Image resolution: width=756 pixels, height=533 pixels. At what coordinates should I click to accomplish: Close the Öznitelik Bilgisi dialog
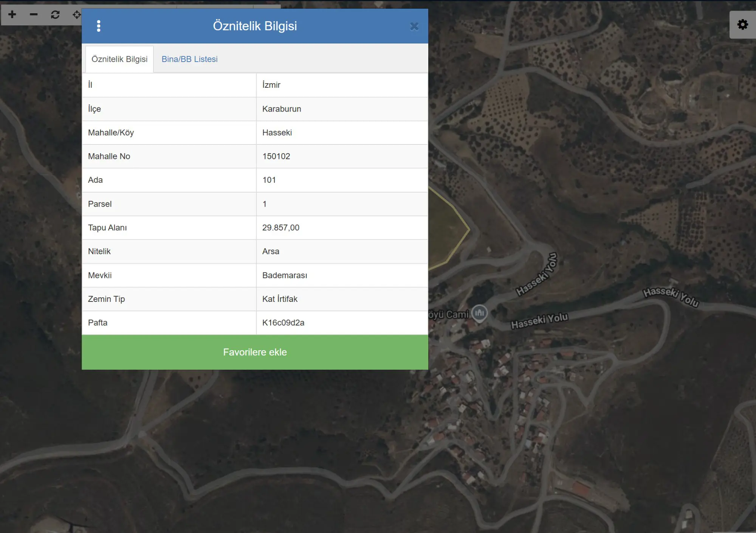click(414, 26)
